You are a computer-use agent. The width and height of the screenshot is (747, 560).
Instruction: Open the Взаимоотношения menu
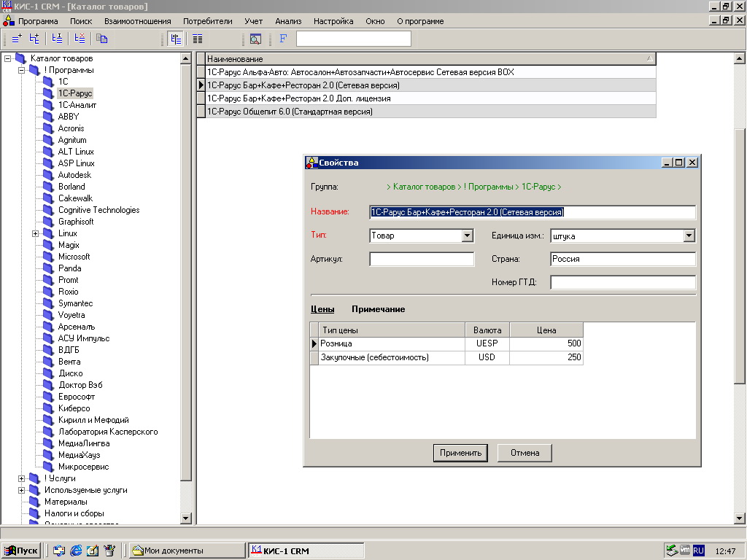point(138,21)
